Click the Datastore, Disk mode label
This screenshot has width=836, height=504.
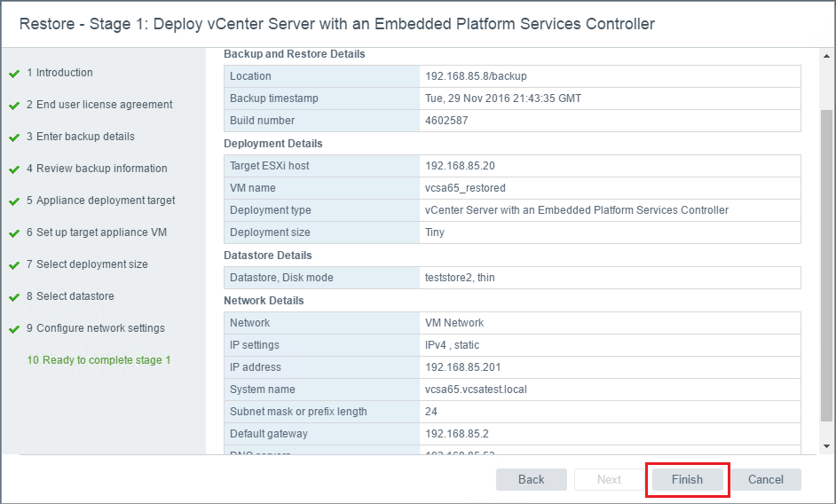[281, 278]
